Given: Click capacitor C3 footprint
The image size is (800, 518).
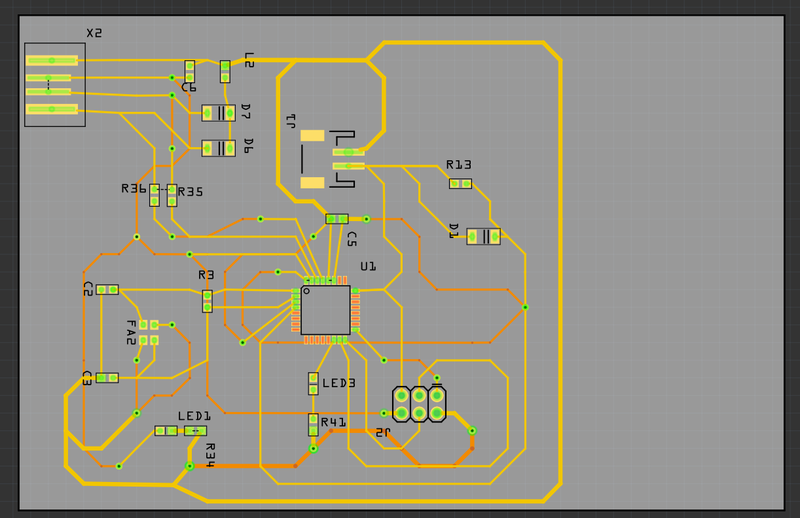Looking at the screenshot, I should click(x=107, y=378).
